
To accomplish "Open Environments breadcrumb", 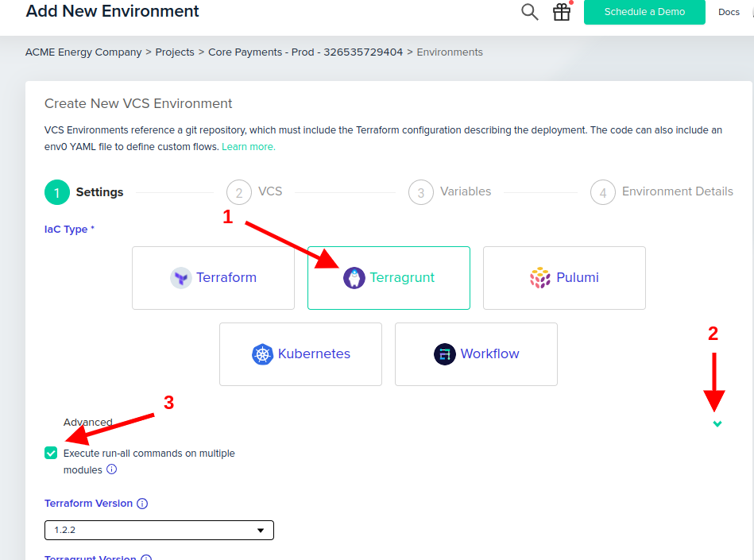I will click(x=450, y=52).
